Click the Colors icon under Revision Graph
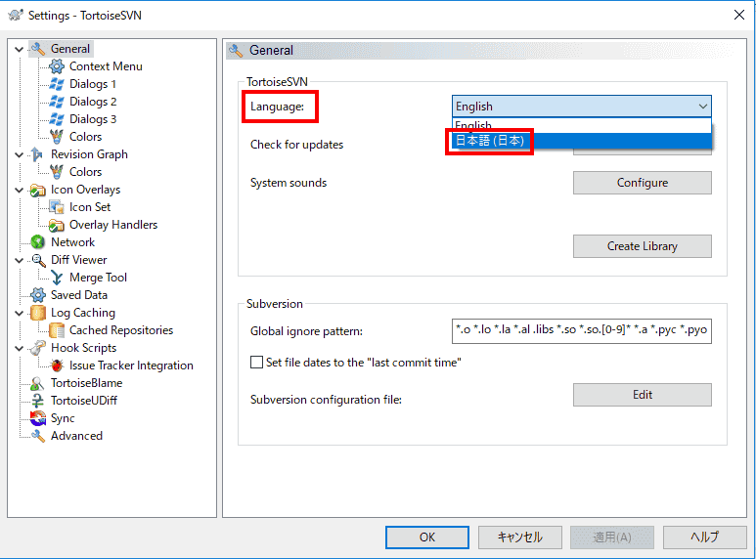756x559 pixels. pos(57,172)
